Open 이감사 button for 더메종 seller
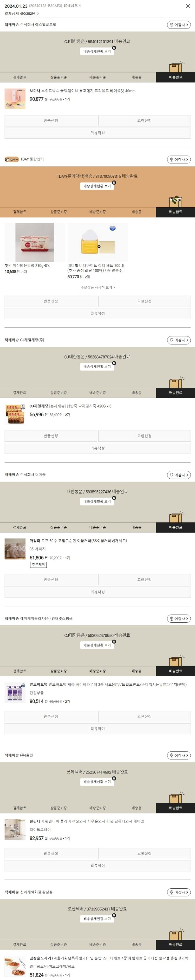The height and width of the screenshot is (980, 195). click(179, 475)
